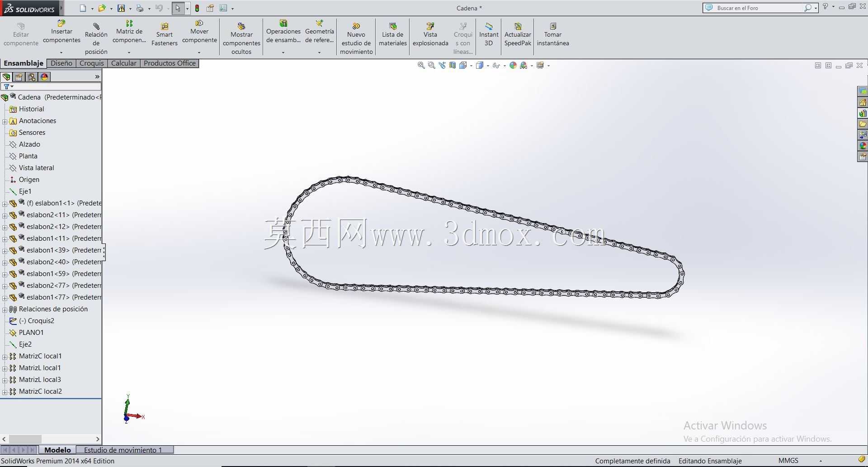Click the New document icon
Screen dimensions: 868x467
(x=83, y=8)
